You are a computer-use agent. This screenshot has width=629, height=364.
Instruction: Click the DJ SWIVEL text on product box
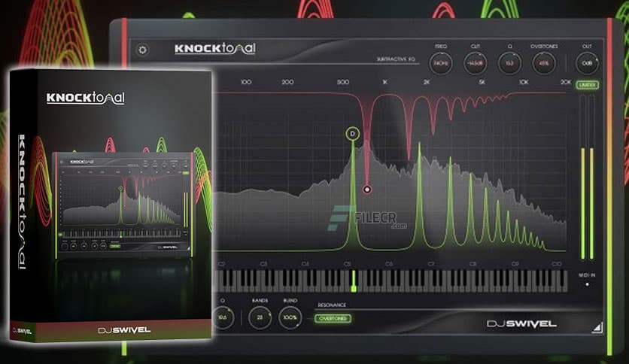click(x=124, y=330)
